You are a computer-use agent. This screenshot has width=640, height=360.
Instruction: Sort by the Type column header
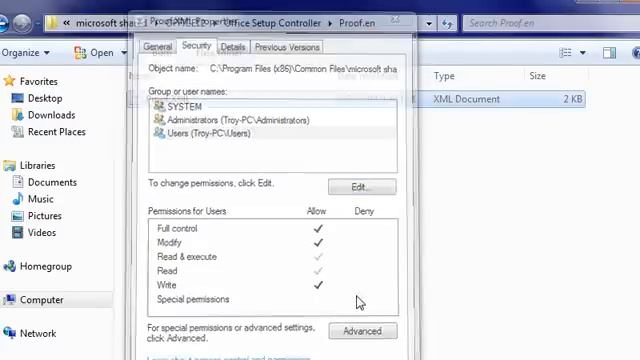point(444,76)
